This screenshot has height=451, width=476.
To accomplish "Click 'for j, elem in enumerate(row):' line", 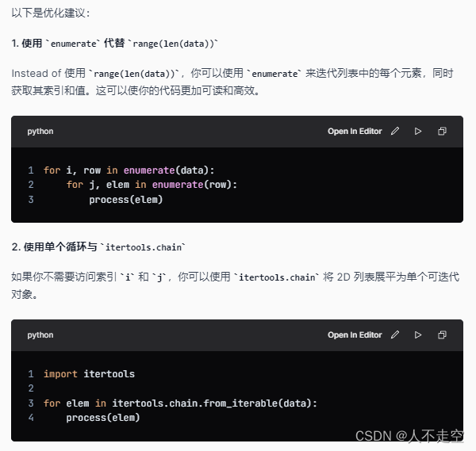I will tap(152, 185).
